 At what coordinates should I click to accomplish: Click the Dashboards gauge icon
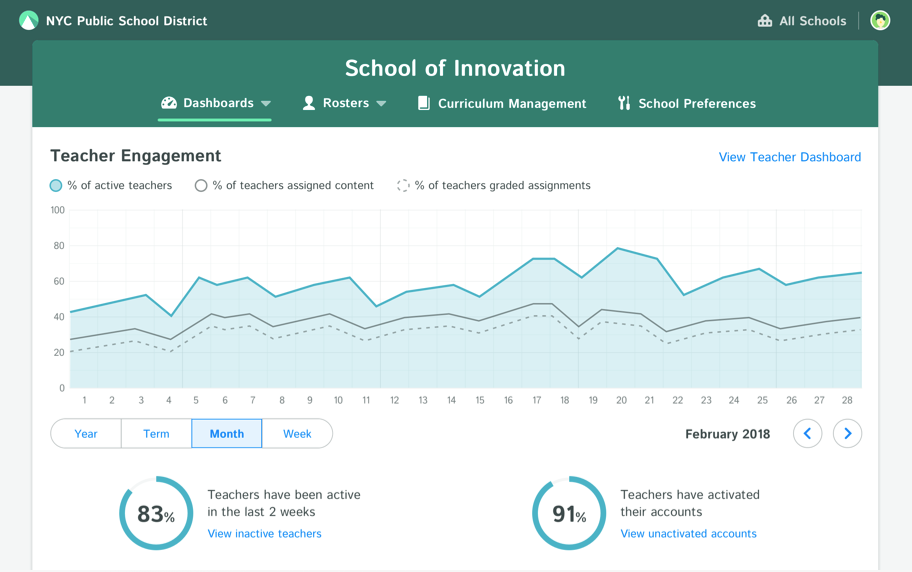click(x=169, y=103)
